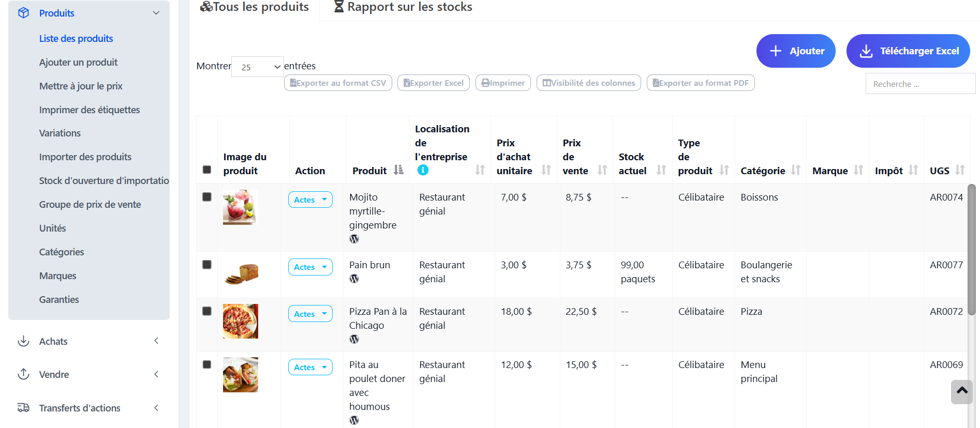The height and width of the screenshot is (428, 980).
Task: Open Imprimer des étiquettes in sidebar
Action: click(90, 110)
